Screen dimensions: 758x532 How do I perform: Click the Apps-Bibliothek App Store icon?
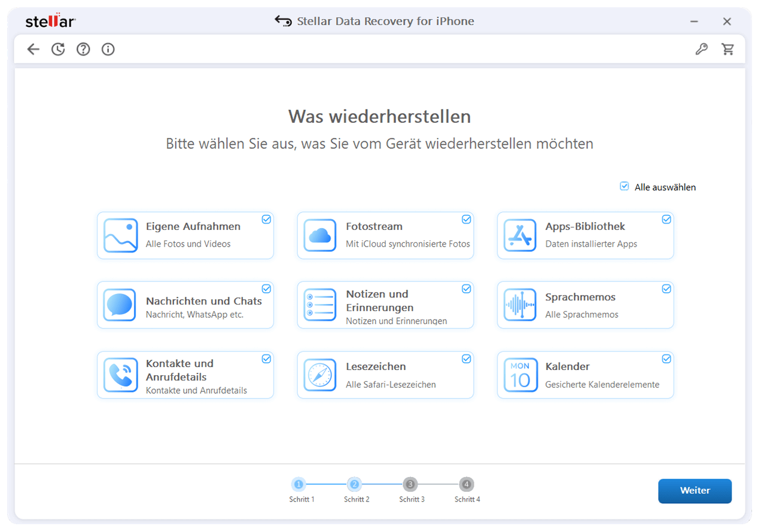(x=520, y=235)
